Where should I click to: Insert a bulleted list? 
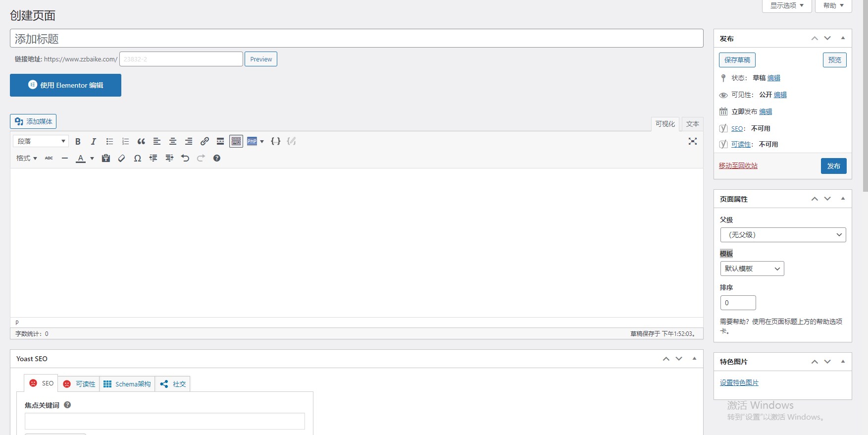point(109,142)
